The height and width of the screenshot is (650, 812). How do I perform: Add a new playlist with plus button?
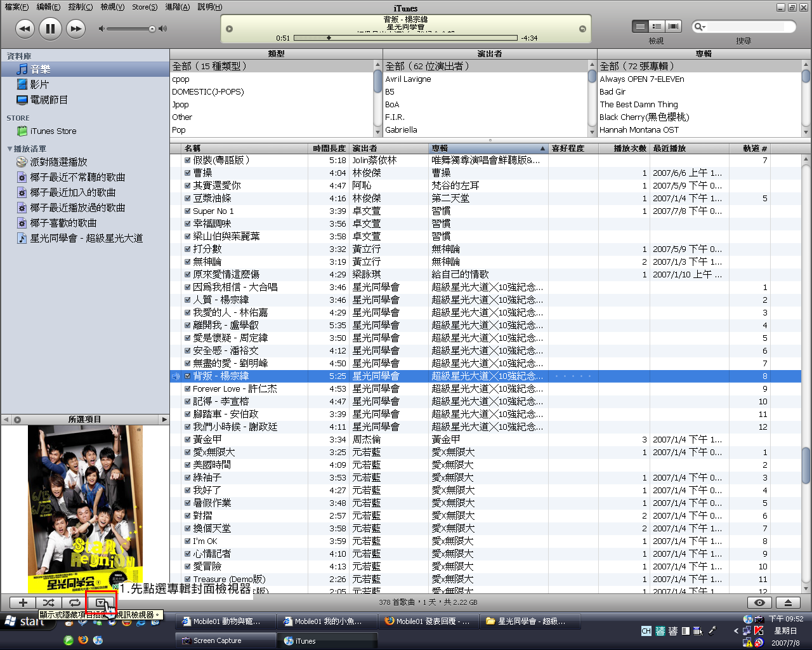click(23, 602)
